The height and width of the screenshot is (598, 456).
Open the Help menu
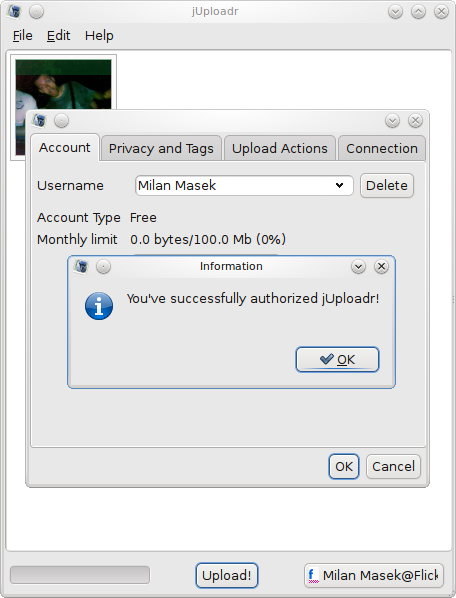[x=99, y=35]
